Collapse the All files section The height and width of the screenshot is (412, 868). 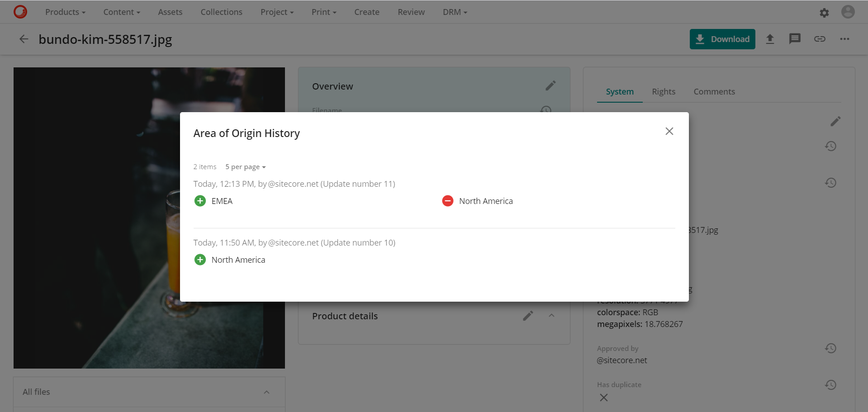click(x=267, y=392)
